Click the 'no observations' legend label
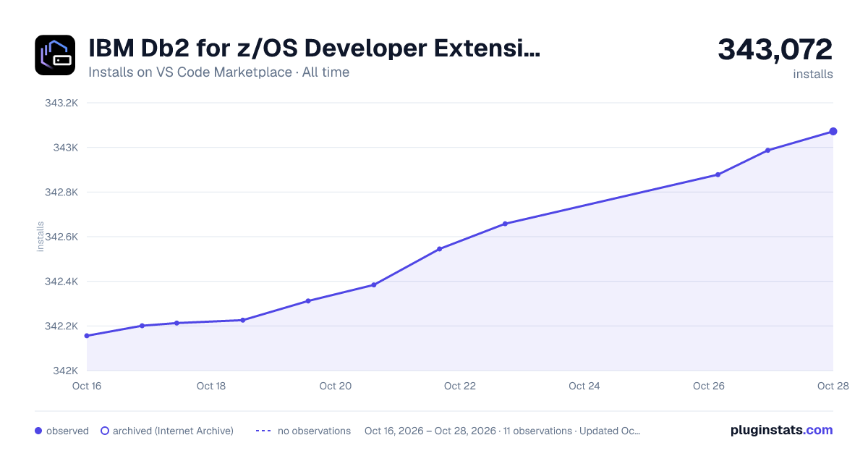 click(x=314, y=431)
